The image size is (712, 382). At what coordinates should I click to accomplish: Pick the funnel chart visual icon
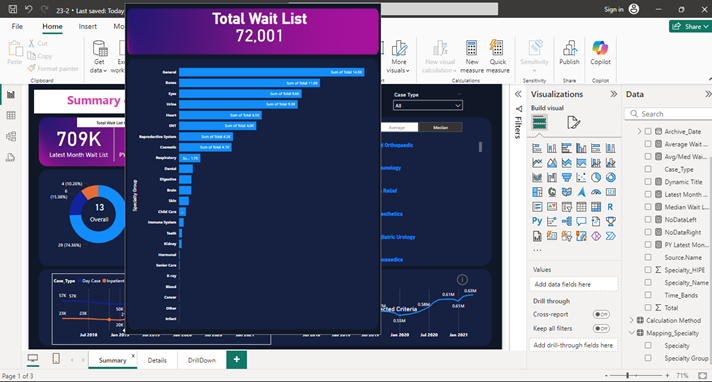pyautogui.click(x=566, y=177)
